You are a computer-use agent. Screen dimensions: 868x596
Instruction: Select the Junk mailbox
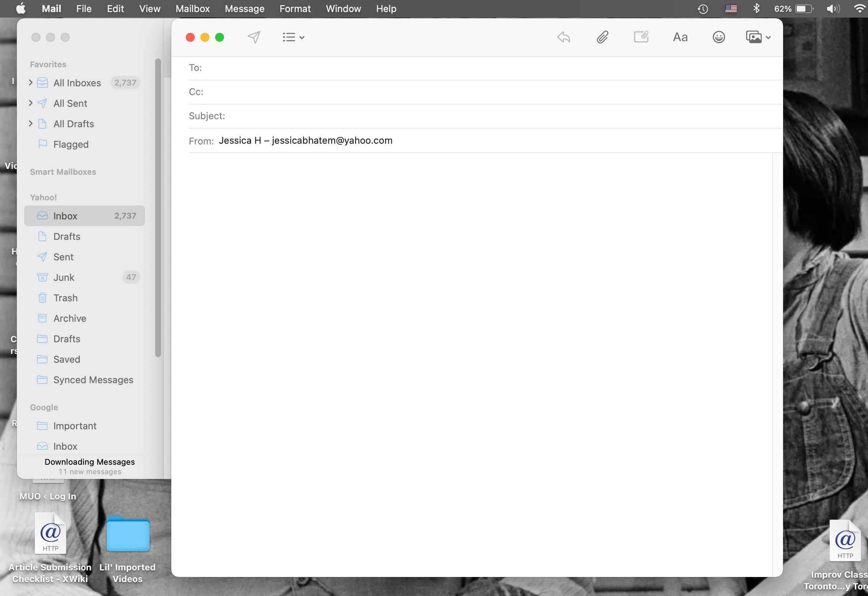click(x=64, y=277)
